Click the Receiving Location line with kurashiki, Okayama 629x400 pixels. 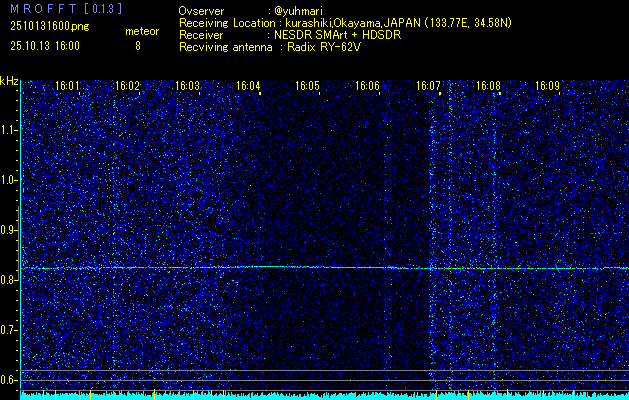345,23
